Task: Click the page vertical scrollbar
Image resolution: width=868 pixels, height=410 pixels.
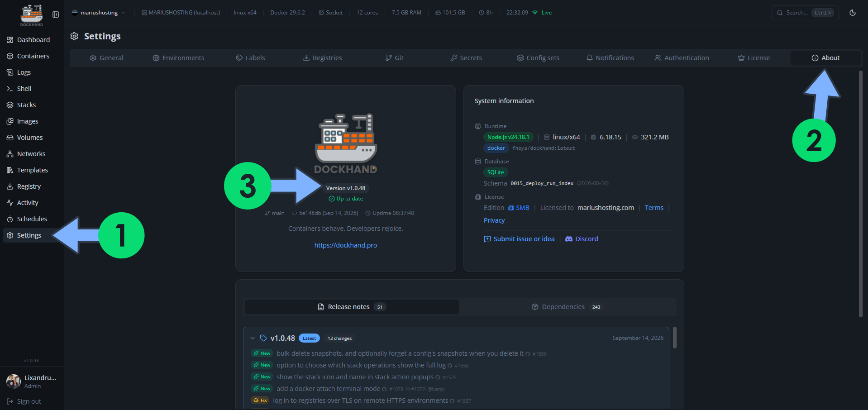Action: (x=861, y=194)
